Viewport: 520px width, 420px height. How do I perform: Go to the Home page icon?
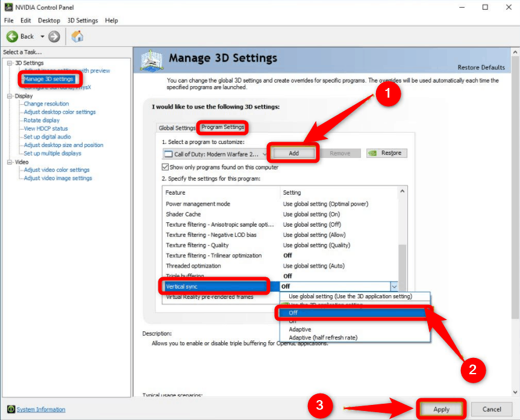coord(77,36)
